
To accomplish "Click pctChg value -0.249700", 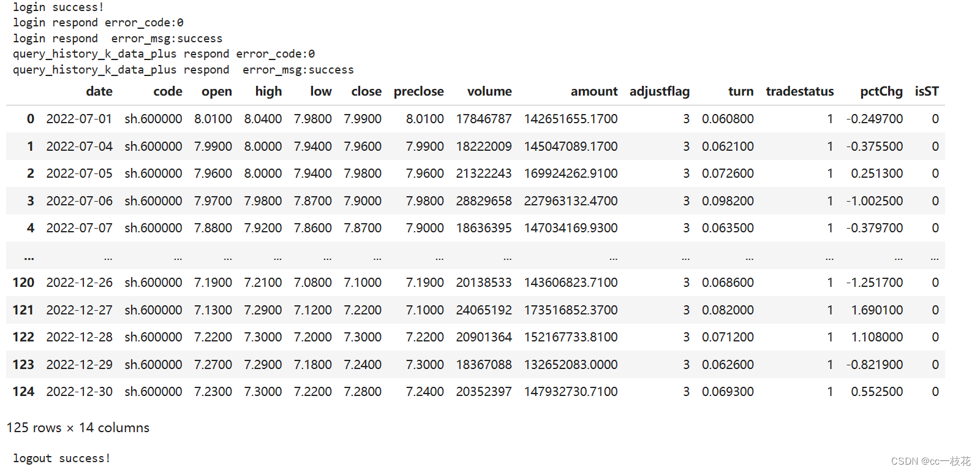I will coord(875,119).
